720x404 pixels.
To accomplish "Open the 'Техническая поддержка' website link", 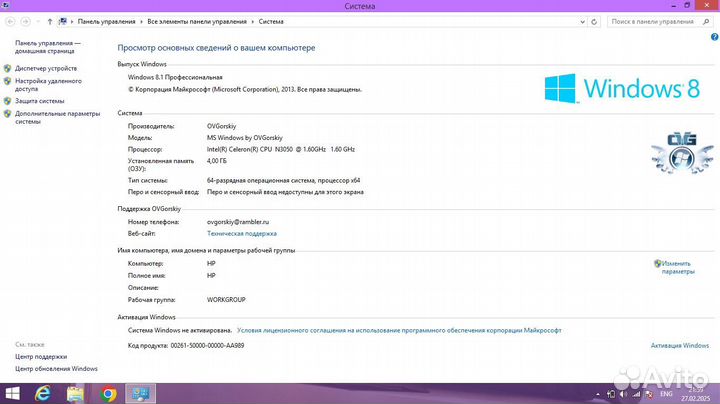I will (x=242, y=234).
